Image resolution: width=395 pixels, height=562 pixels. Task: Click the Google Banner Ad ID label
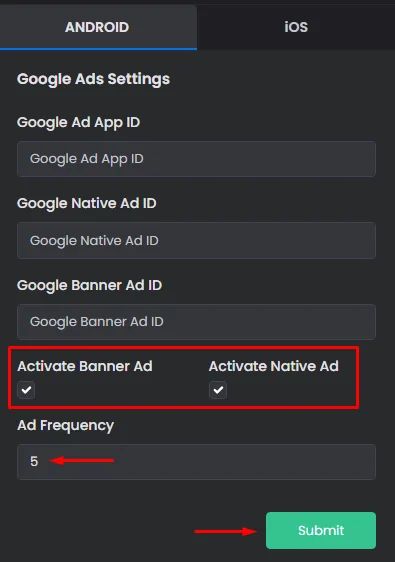(90, 285)
